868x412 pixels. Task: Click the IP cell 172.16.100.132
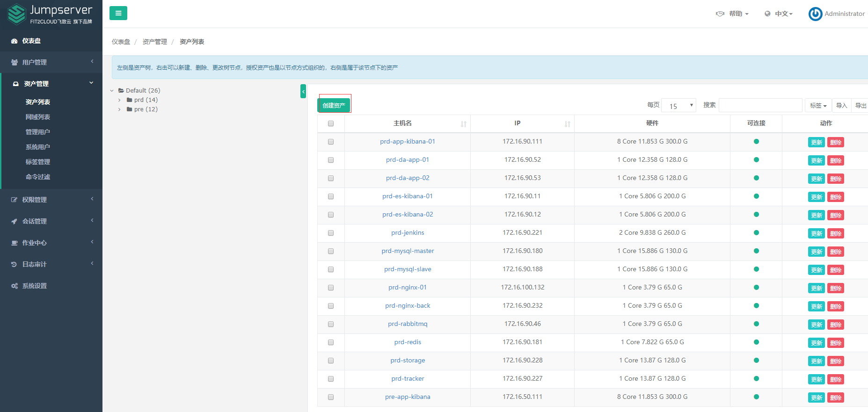523,288
